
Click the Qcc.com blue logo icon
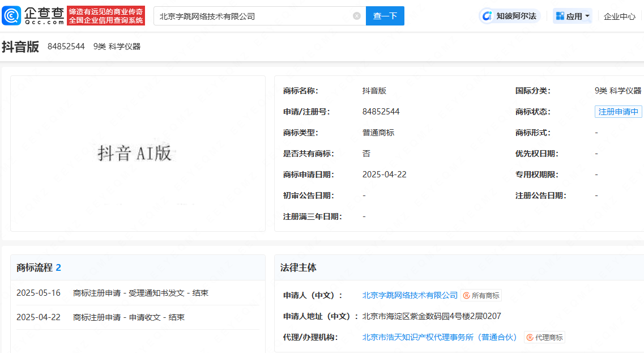point(11,16)
